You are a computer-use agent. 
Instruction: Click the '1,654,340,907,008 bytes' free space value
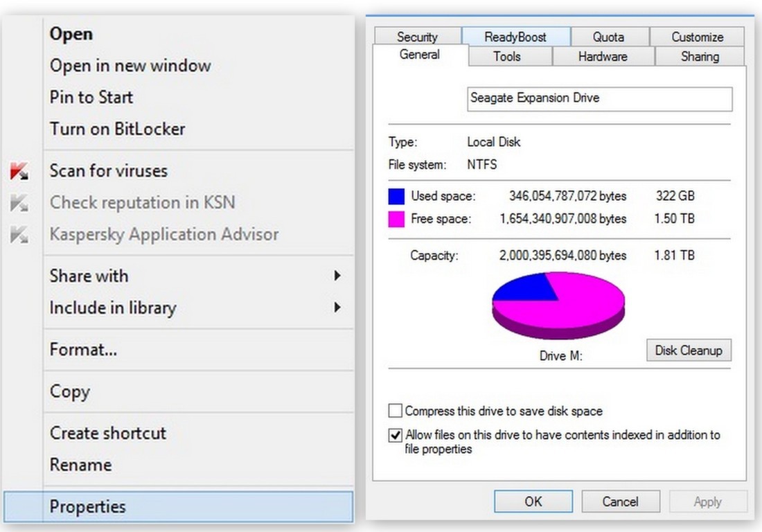coord(562,219)
